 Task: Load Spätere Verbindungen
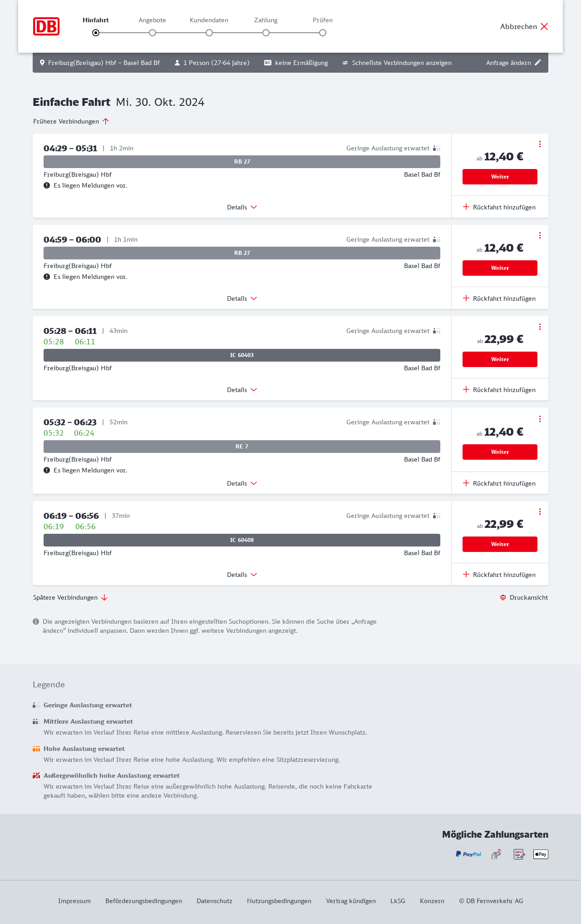click(70, 597)
